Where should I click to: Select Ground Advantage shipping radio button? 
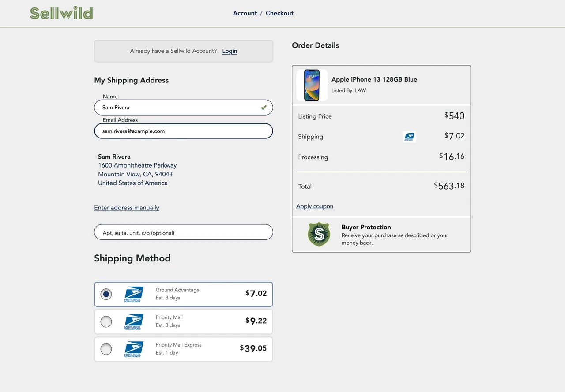[x=106, y=294]
